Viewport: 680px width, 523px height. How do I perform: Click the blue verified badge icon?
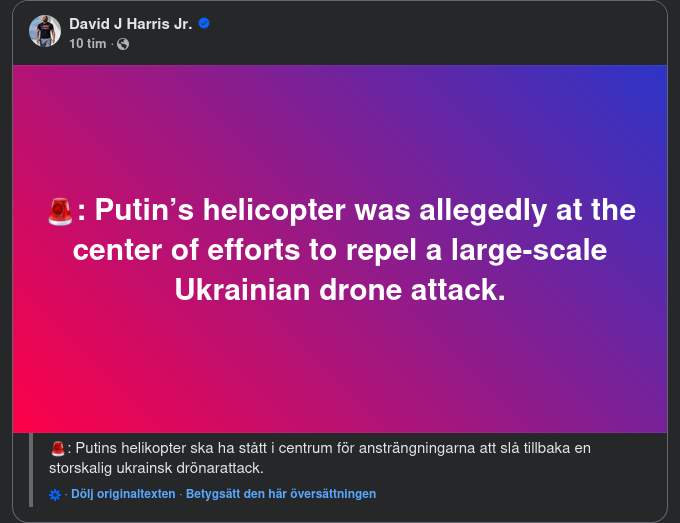click(x=204, y=23)
